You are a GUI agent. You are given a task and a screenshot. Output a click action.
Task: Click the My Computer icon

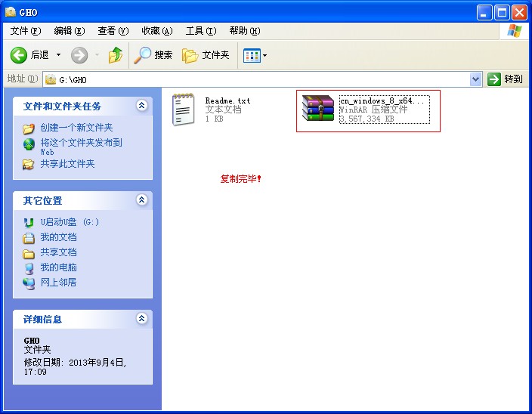coord(29,268)
